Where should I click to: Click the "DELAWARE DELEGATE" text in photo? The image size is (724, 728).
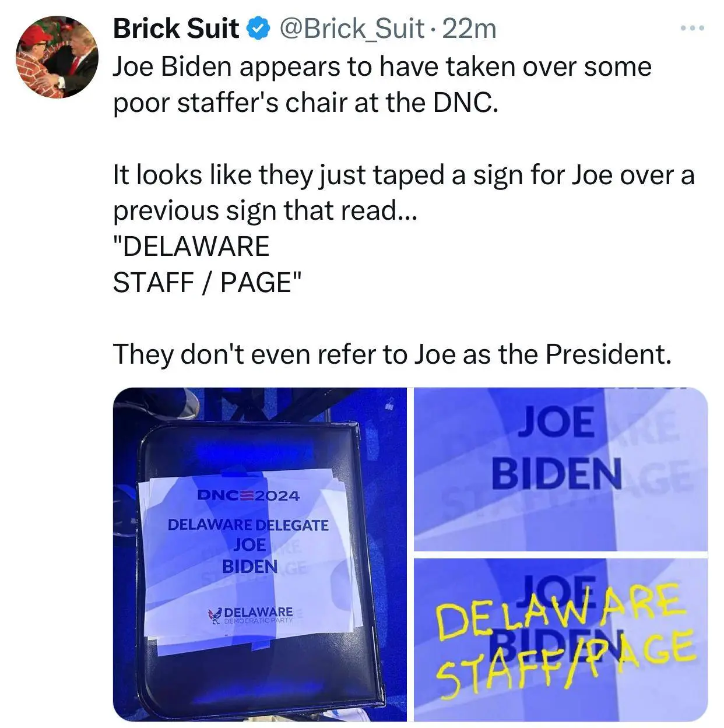tap(248, 525)
